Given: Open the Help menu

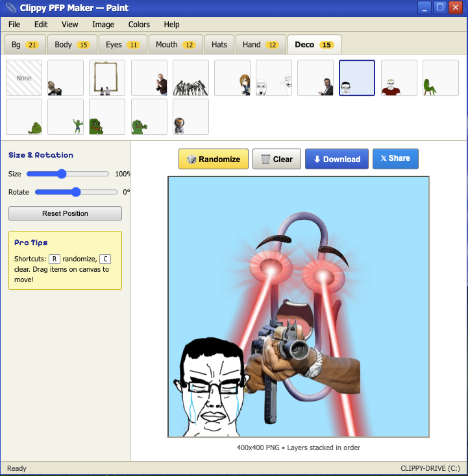Looking at the screenshot, I should click(x=172, y=25).
